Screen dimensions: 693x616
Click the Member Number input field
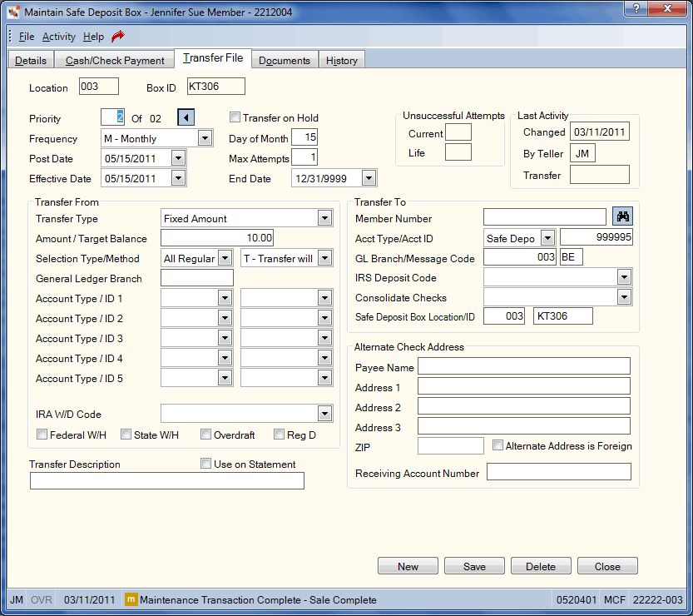click(x=545, y=216)
